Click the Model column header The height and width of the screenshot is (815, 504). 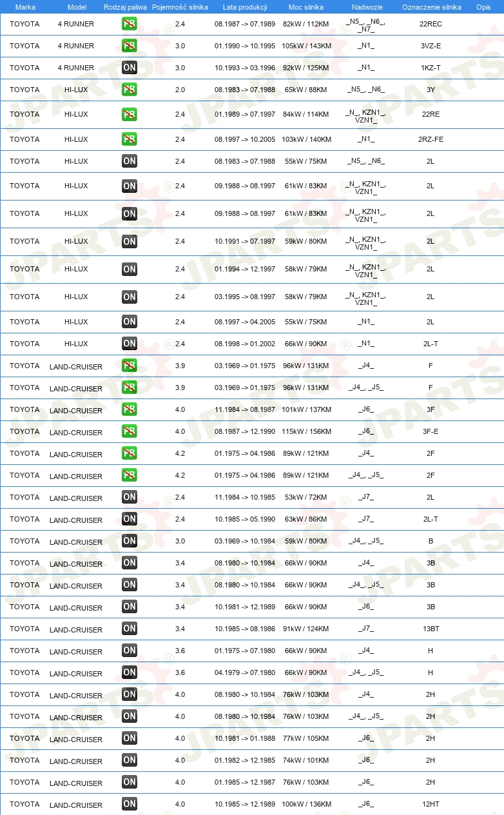77,7
